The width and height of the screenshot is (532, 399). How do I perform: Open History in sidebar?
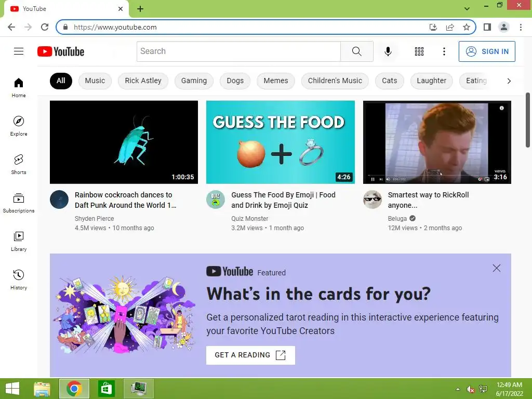[19, 280]
